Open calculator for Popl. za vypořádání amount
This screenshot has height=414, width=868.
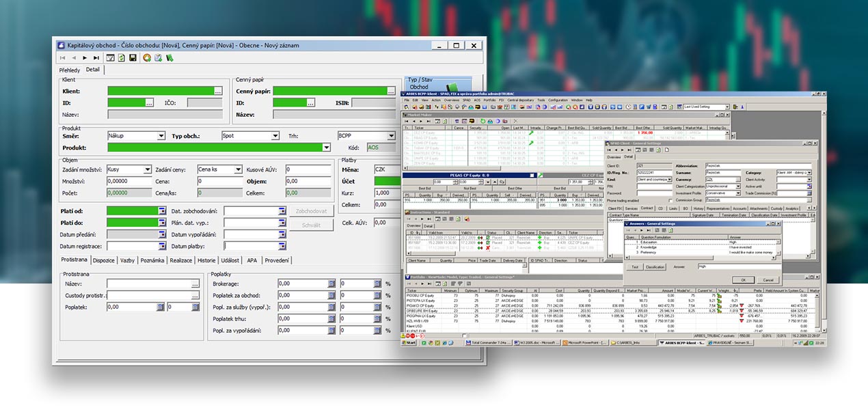[x=331, y=331]
